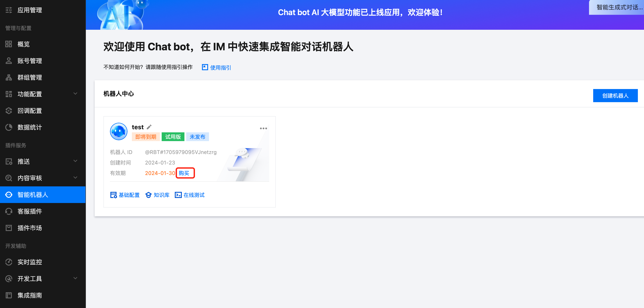Click the 试用版 tag
Screen dimensions: 644x308
coord(173,137)
